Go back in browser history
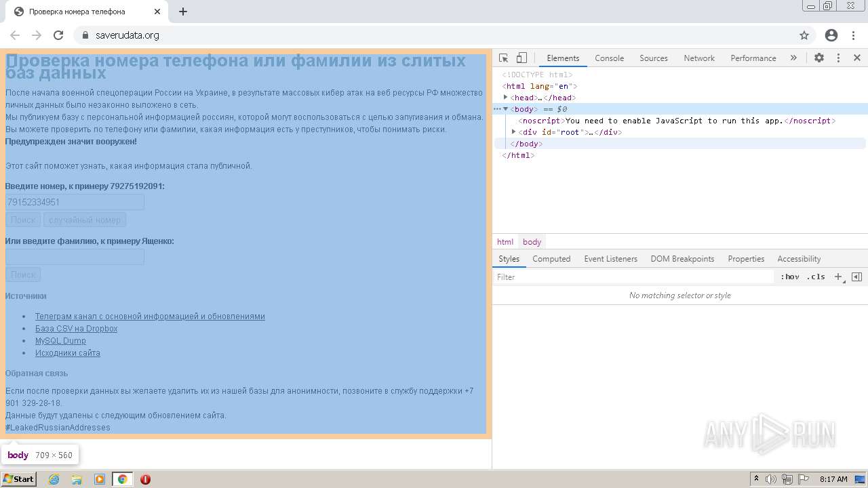The height and width of the screenshot is (488, 868). 15,35
